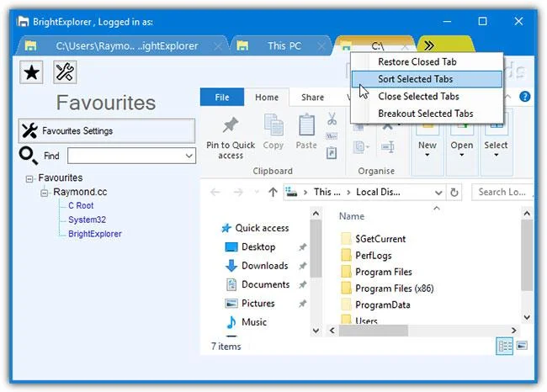The height and width of the screenshot is (392, 547).
Task: Close the C:\Users\Raymo tab with its X
Action: coord(217,45)
